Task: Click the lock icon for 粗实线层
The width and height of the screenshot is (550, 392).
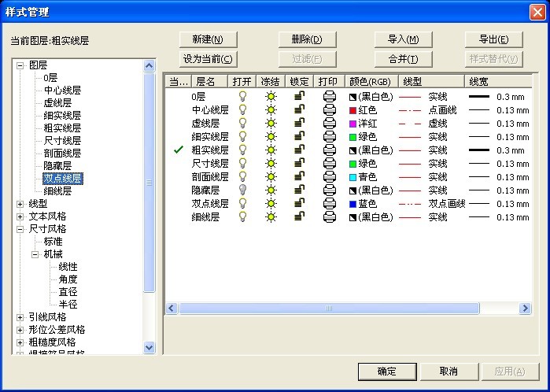Action: pos(299,150)
